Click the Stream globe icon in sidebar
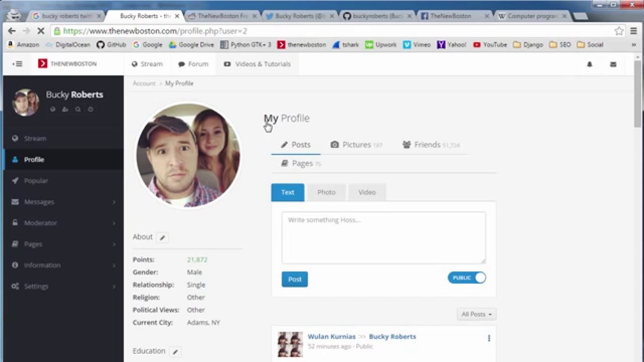Viewport: 644px width, 362px height. 15,138
